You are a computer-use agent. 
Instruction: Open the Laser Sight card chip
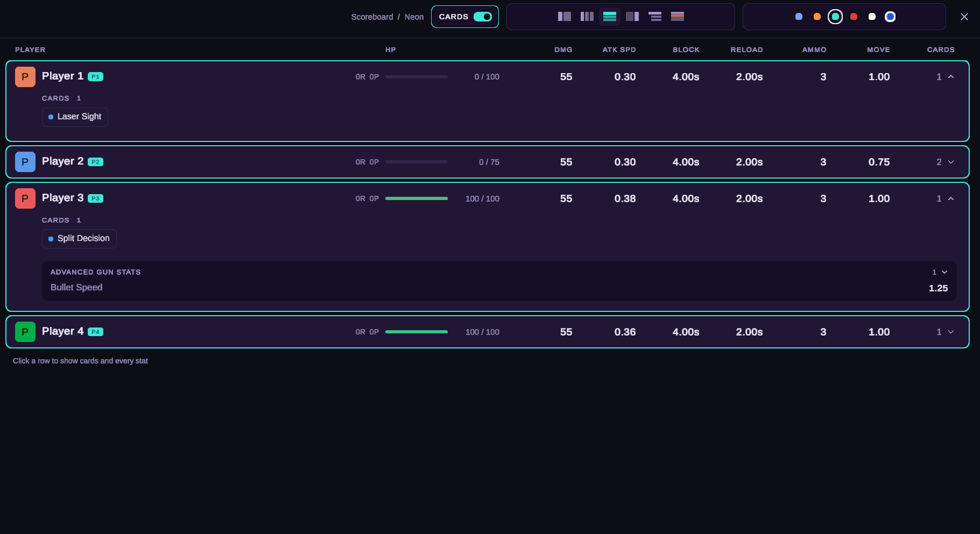click(75, 117)
